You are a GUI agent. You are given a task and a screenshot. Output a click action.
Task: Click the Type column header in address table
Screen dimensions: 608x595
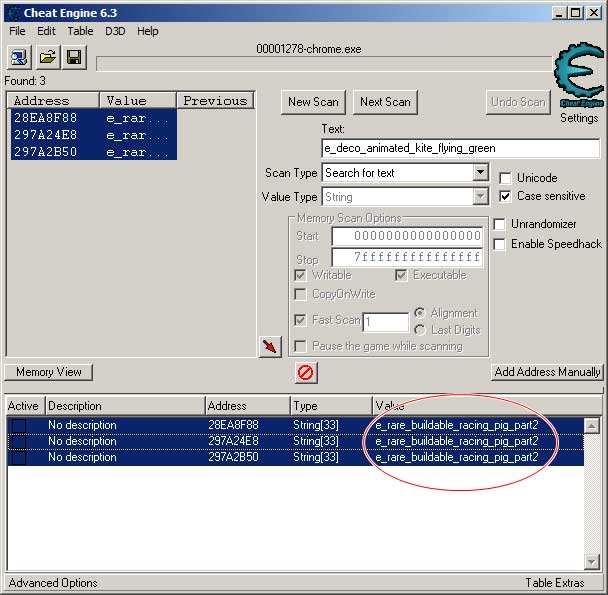click(331, 406)
